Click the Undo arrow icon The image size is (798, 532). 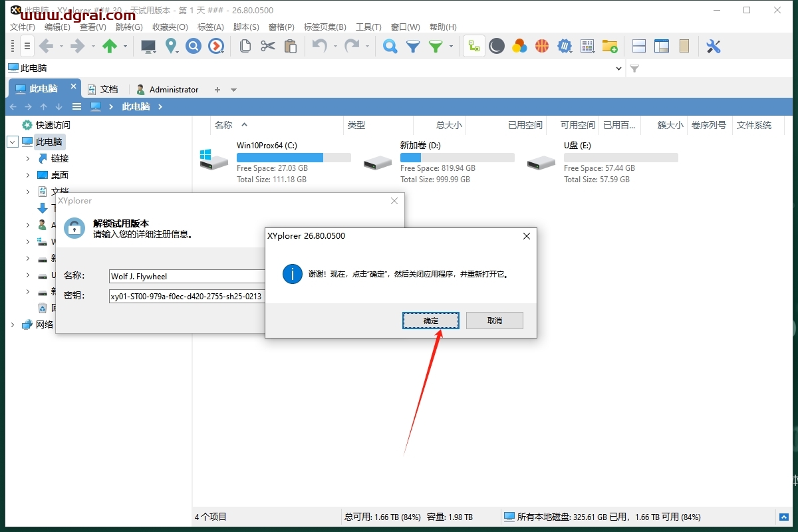320,46
